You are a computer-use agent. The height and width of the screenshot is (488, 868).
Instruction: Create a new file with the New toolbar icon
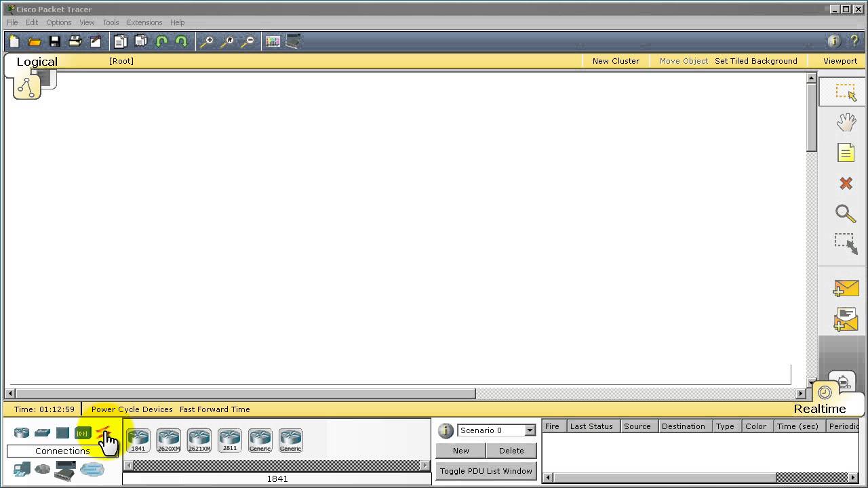14,41
